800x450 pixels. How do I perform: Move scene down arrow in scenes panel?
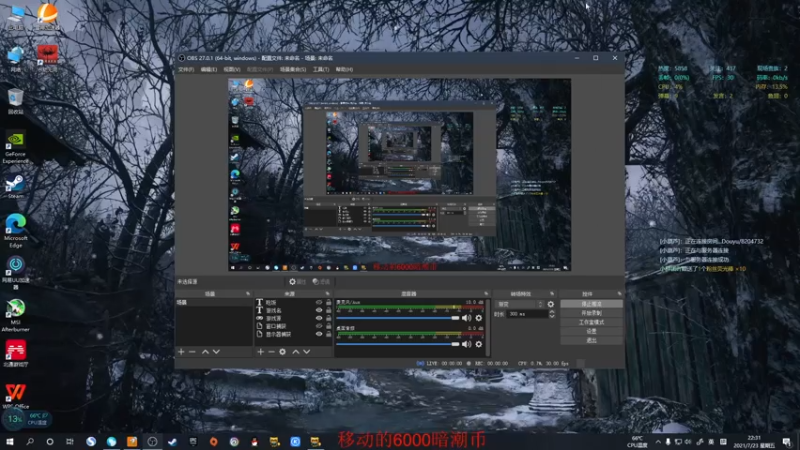(216, 352)
